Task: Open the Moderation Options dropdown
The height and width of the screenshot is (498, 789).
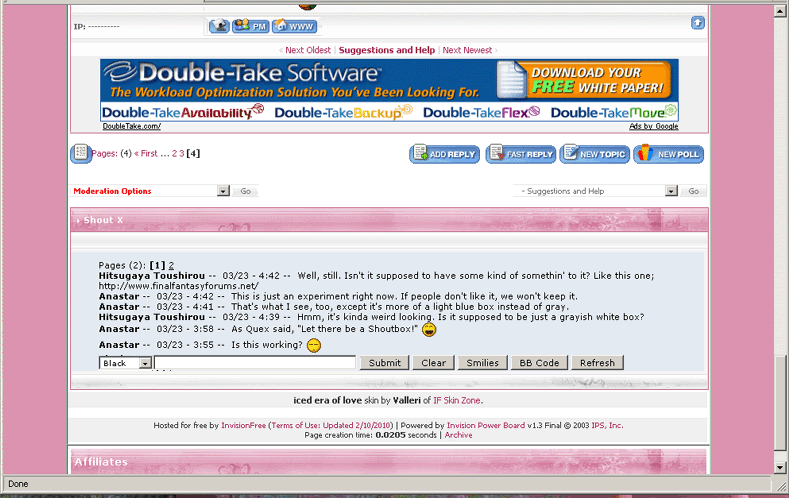Action: (223, 191)
